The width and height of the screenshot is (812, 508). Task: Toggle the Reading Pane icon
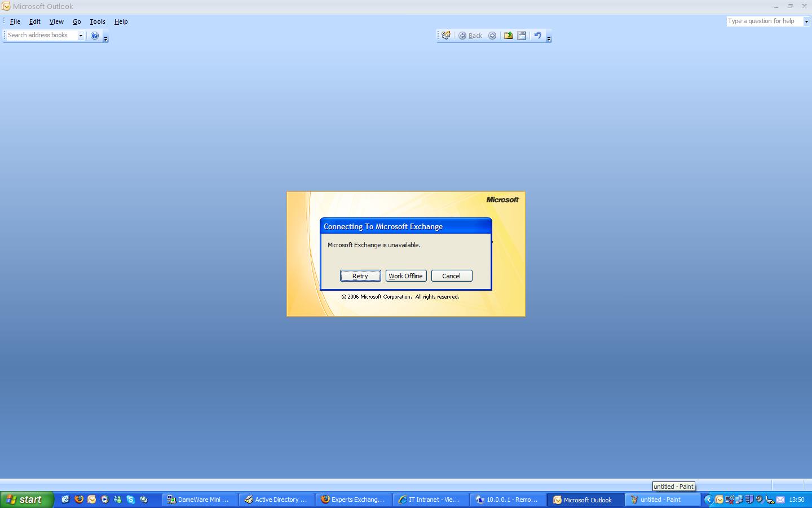(522, 36)
